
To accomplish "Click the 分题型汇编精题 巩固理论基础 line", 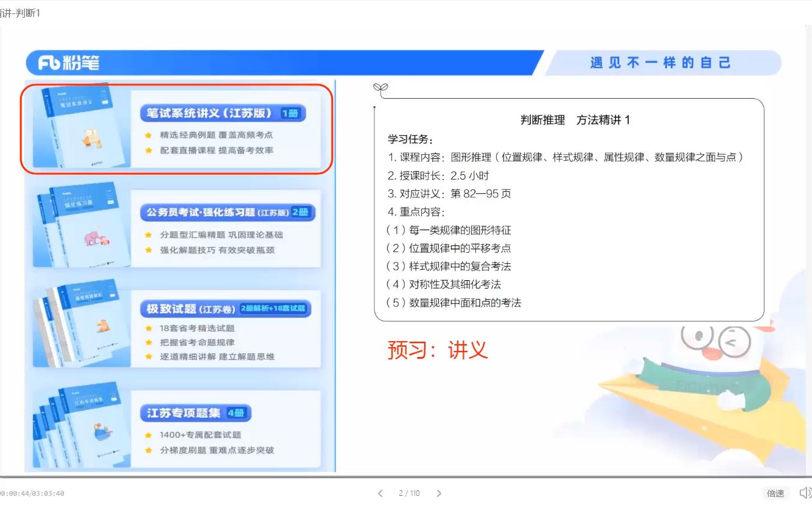I will click(x=221, y=235).
